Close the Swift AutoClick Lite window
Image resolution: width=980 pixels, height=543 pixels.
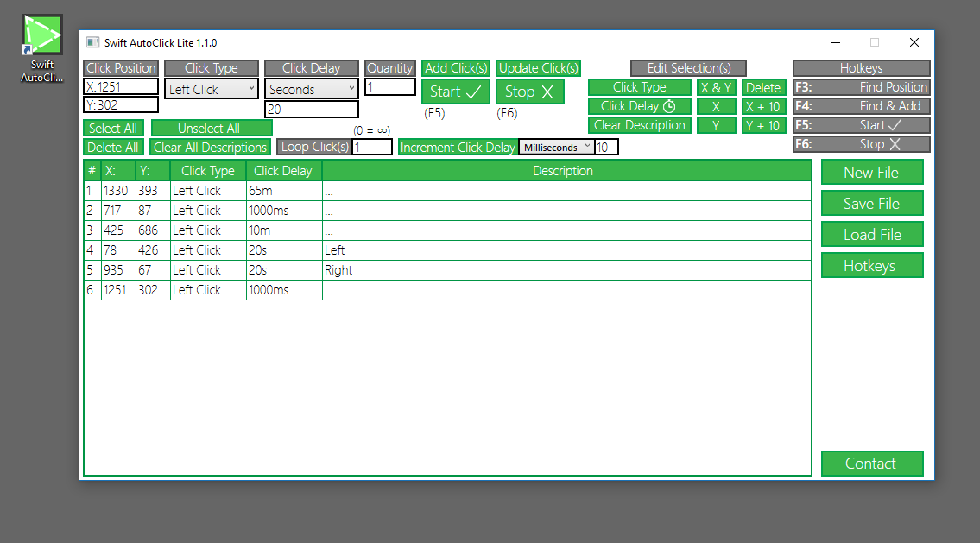coord(914,42)
